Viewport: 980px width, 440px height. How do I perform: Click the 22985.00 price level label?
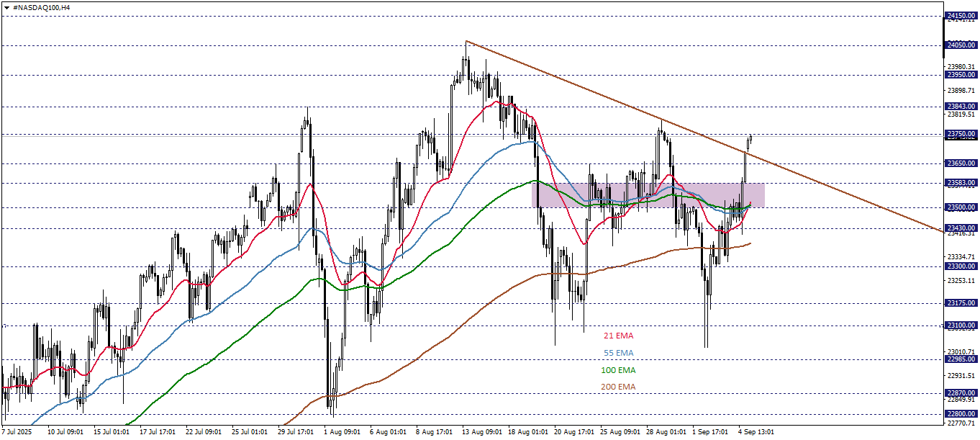point(961,359)
